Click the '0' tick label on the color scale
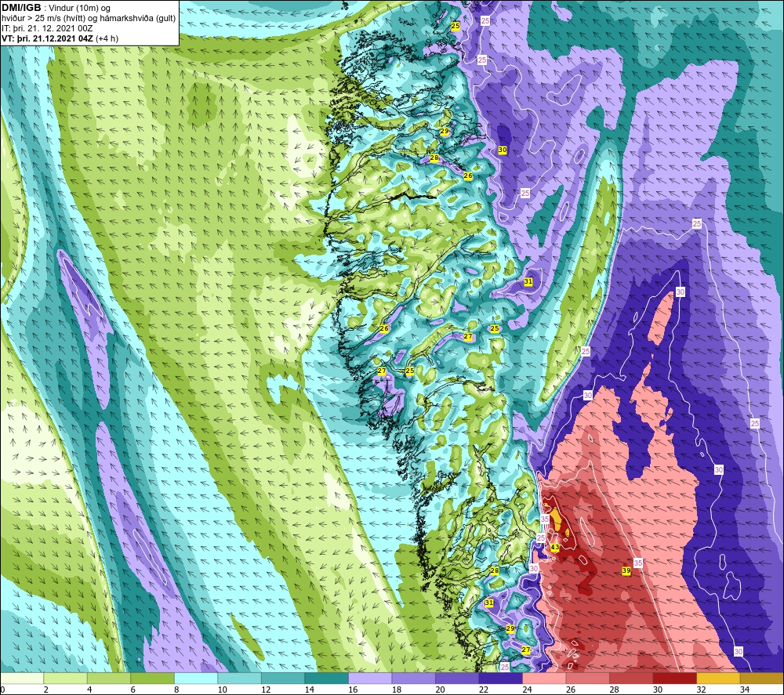784x695 pixels. click(2, 690)
